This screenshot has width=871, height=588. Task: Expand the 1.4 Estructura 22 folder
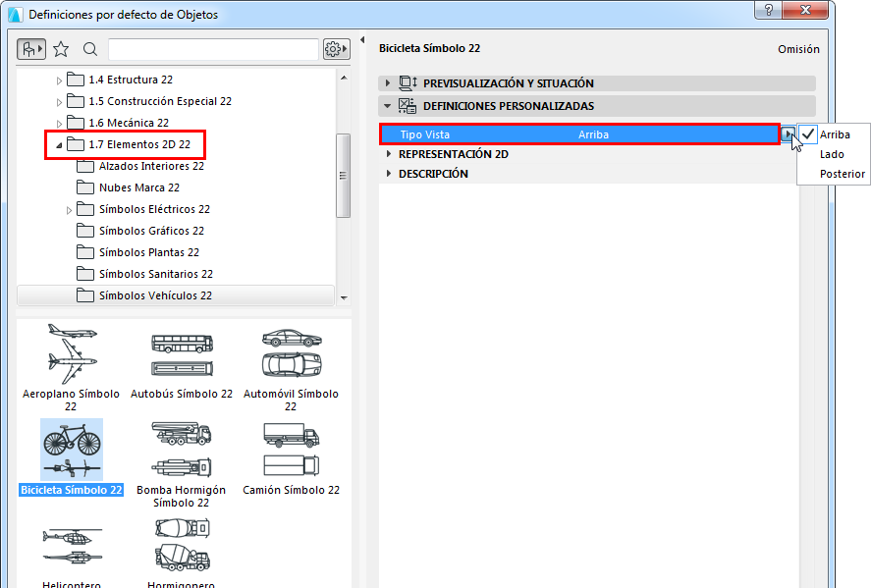click(59, 80)
